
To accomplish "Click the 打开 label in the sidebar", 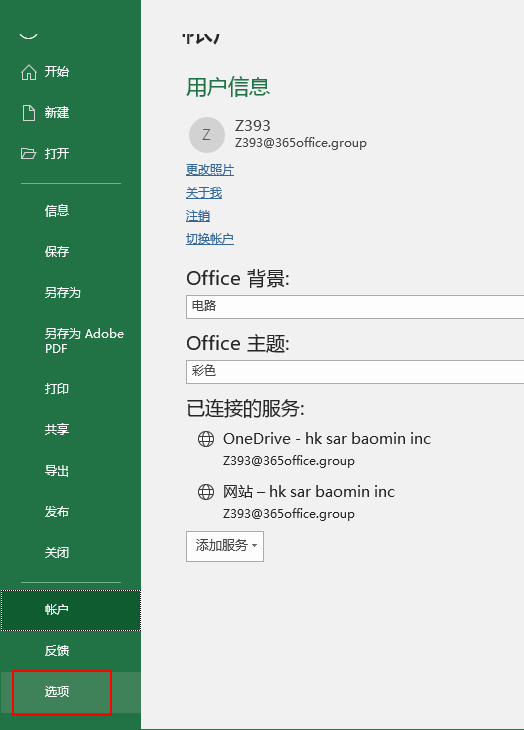I will 57,154.
